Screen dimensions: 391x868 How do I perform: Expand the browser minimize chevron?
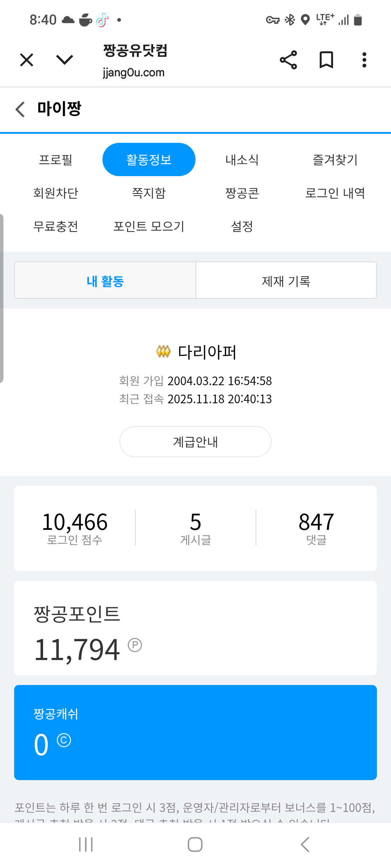[x=65, y=60]
